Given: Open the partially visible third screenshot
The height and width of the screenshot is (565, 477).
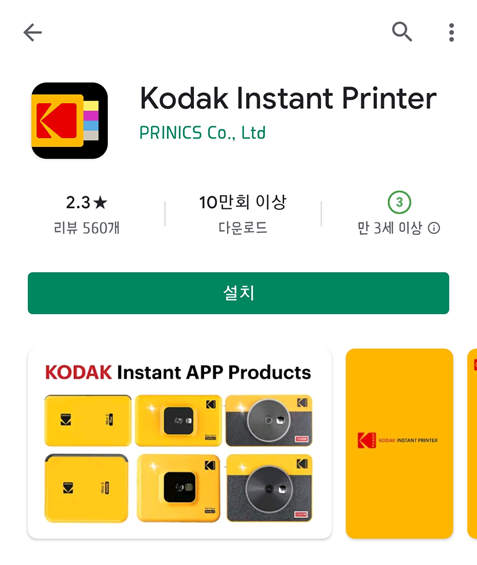Looking at the screenshot, I should click(x=472, y=444).
